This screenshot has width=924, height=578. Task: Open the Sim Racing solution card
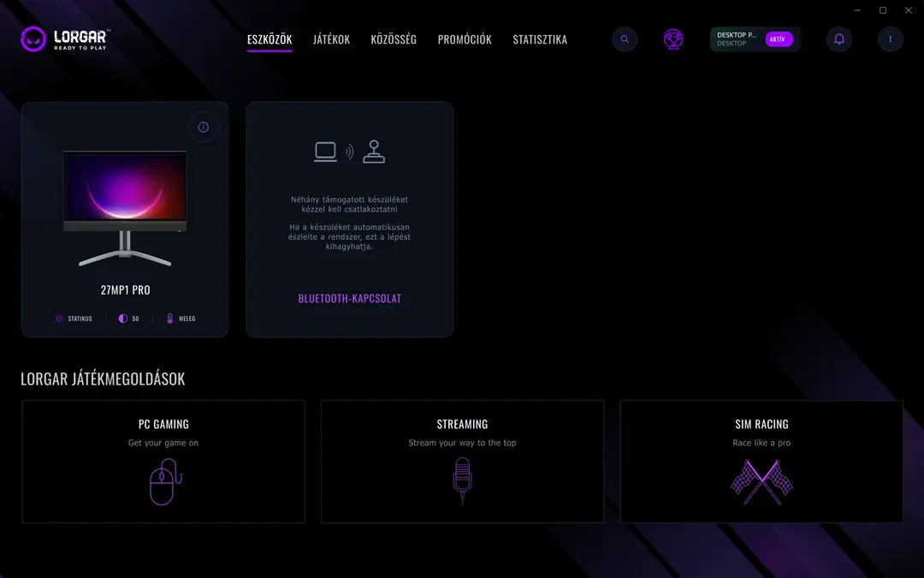[761, 462]
